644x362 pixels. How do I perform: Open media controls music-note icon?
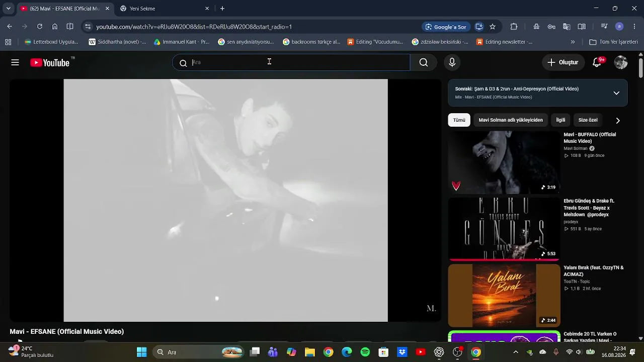click(604, 27)
